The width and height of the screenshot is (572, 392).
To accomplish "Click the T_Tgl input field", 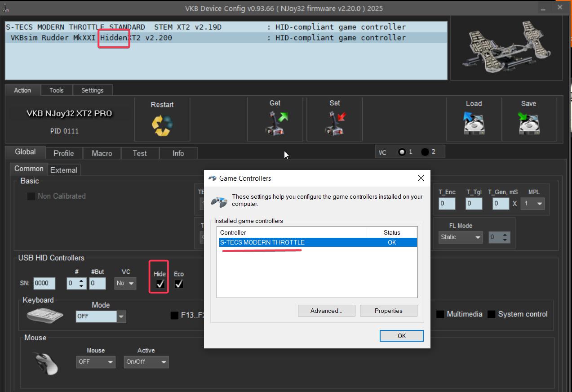I will 474,203.
